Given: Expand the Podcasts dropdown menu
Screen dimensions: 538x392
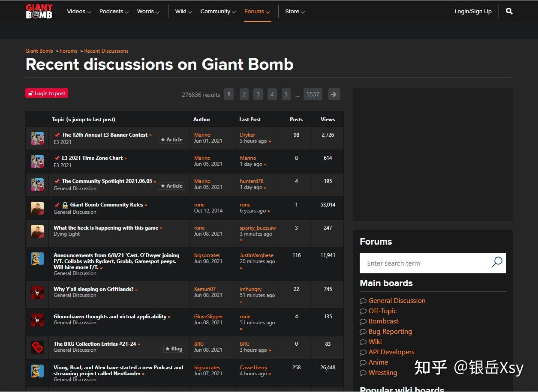Looking at the screenshot, I should coord(114,12).
